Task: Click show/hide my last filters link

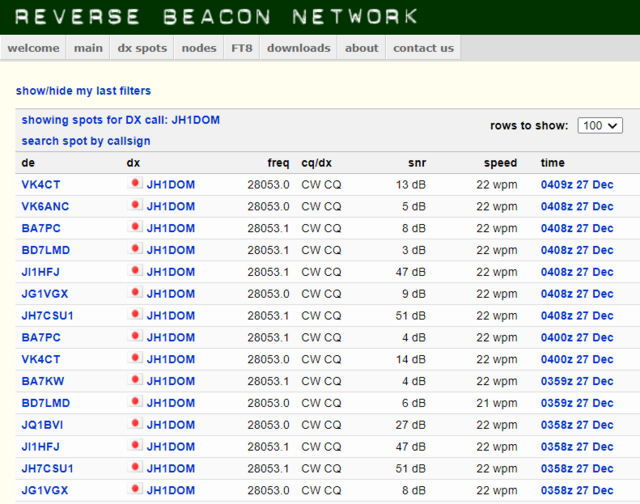Action: tap(83, 91)
